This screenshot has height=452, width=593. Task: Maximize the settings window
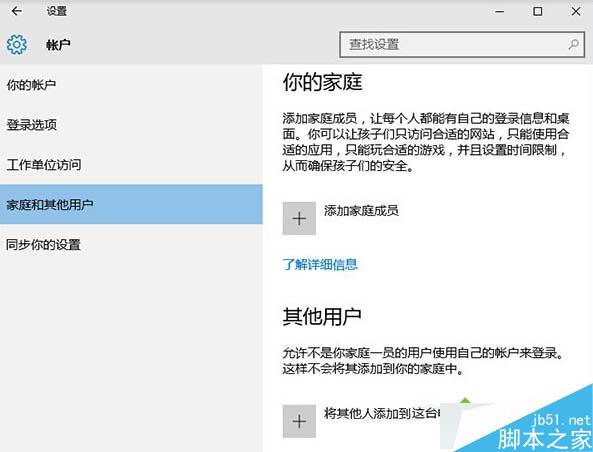tap(537, 11)
